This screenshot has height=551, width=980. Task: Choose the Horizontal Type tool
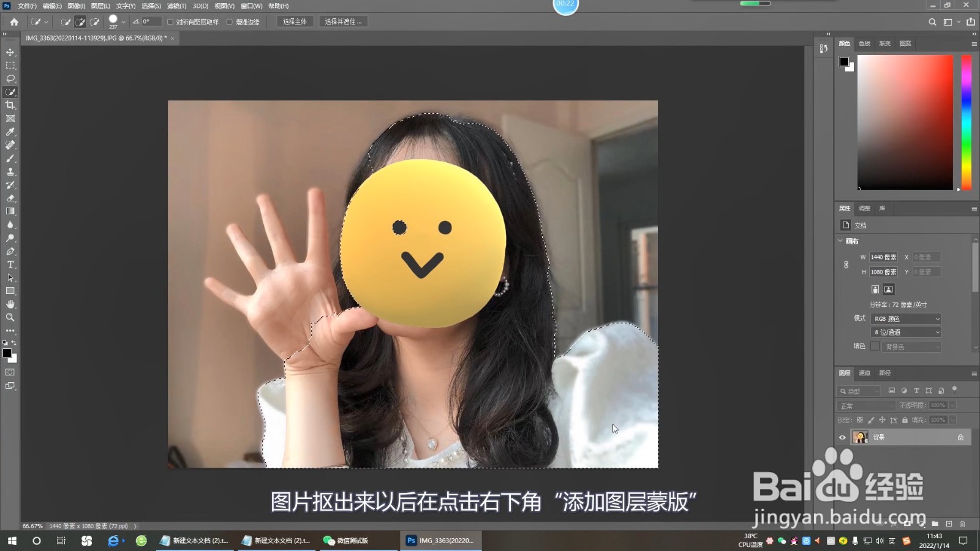10,265
